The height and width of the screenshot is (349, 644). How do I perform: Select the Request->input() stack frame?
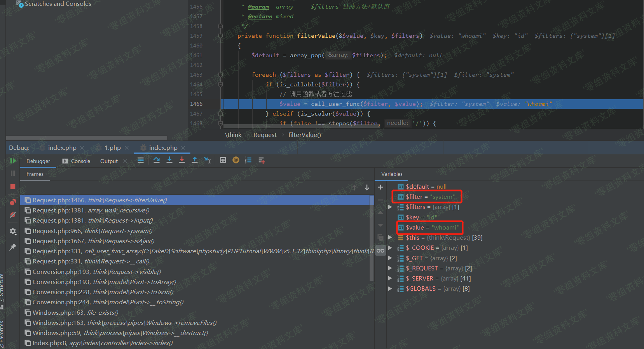[x=92, y=221]
